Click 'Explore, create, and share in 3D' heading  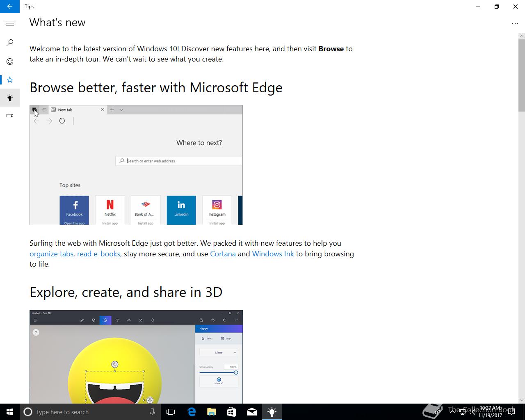(x=126, y=292)
